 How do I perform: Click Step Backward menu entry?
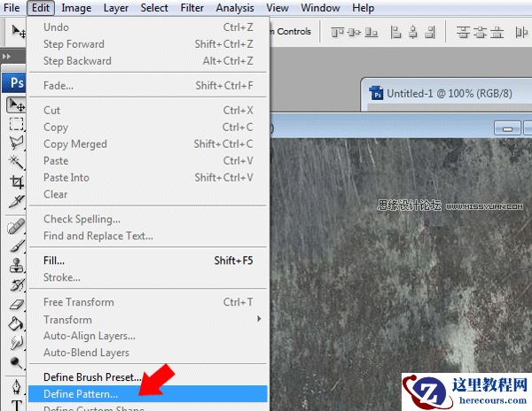pyautogui.click(x=148, y=61)
